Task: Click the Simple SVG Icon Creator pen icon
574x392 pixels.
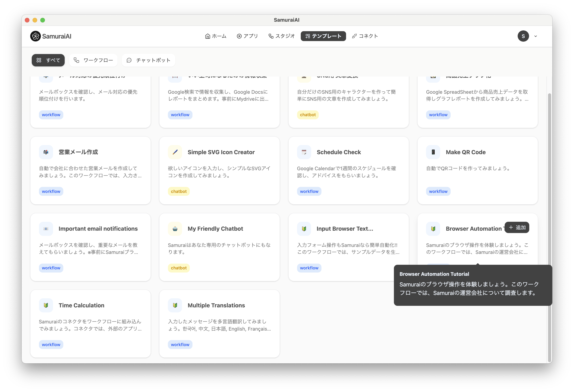Action: [175, 152]
